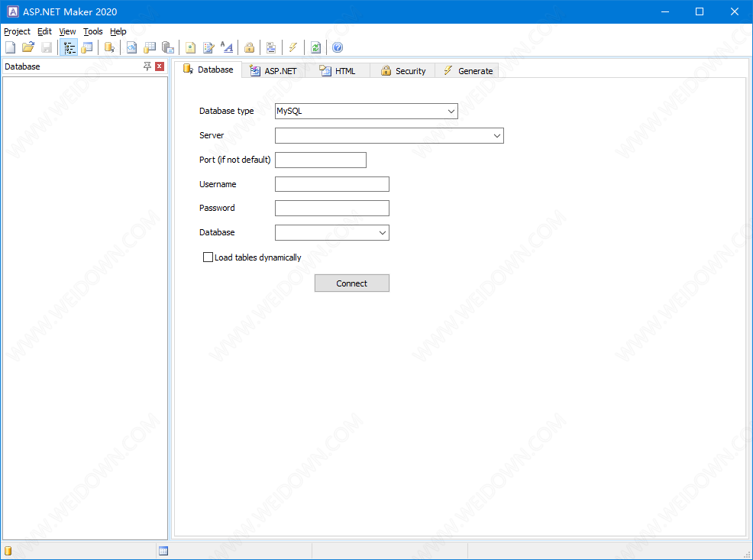The width and height of the screenshot is (753, 560).
Task: Expand the Database name dropdown
Action: (x=383, y=232)
